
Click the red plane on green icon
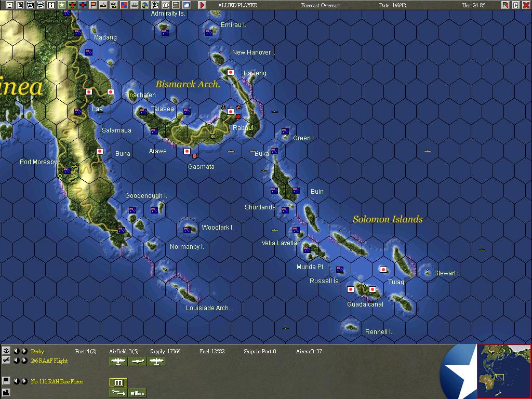[72, 5]
